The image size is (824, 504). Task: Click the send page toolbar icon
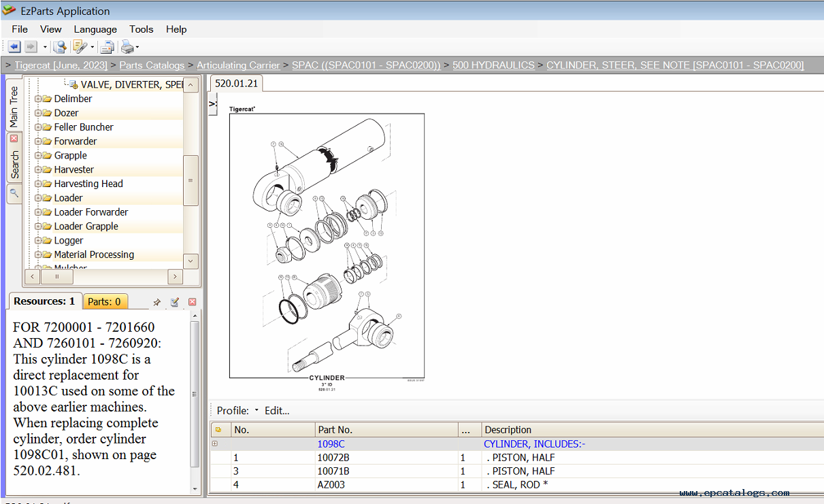(107, 47)
